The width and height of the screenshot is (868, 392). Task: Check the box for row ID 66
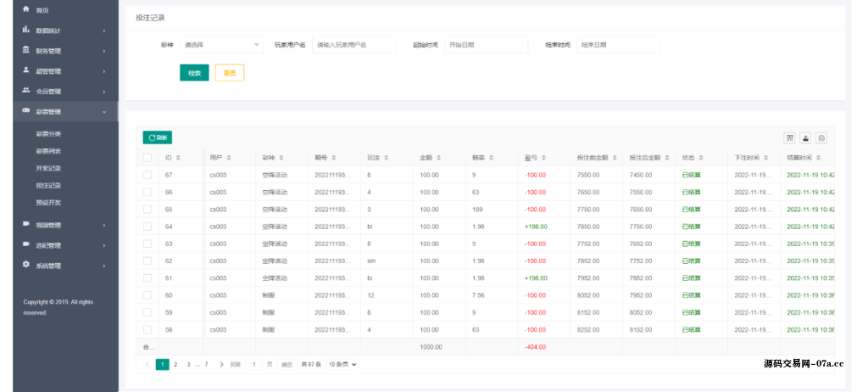[147, 193]
